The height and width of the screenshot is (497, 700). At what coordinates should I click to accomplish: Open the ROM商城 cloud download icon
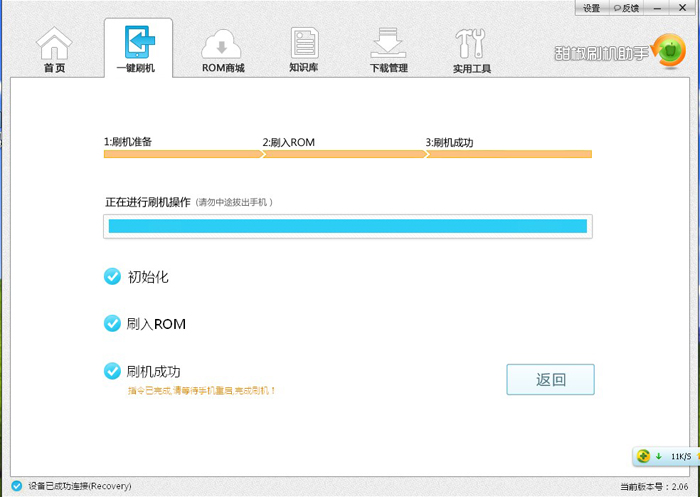point(221,44)
